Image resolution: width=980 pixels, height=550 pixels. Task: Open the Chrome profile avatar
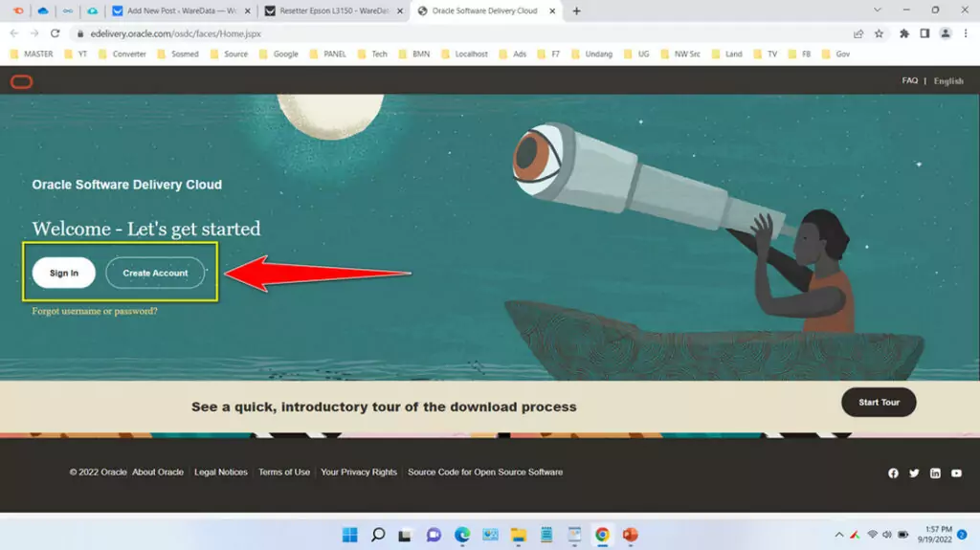[x=945, y=33]
